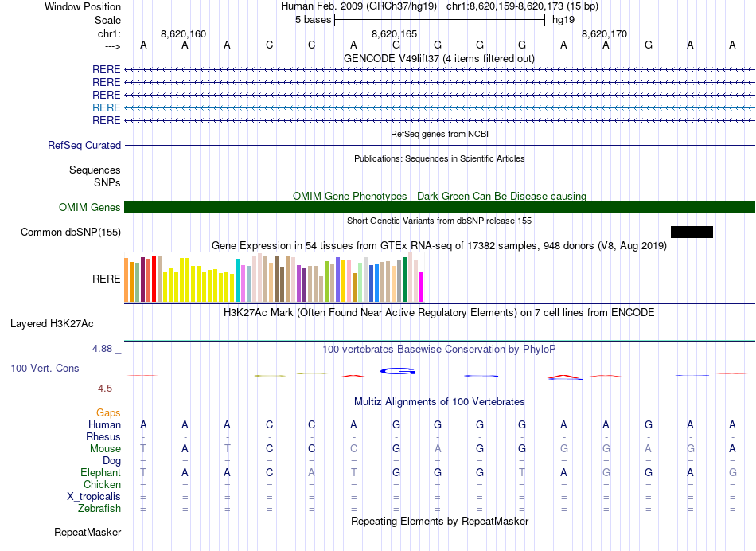The height and width of the screenshot is (551, 756).
Task: Open the light-blue RERE transcript label
Action: tap(106, 107)
